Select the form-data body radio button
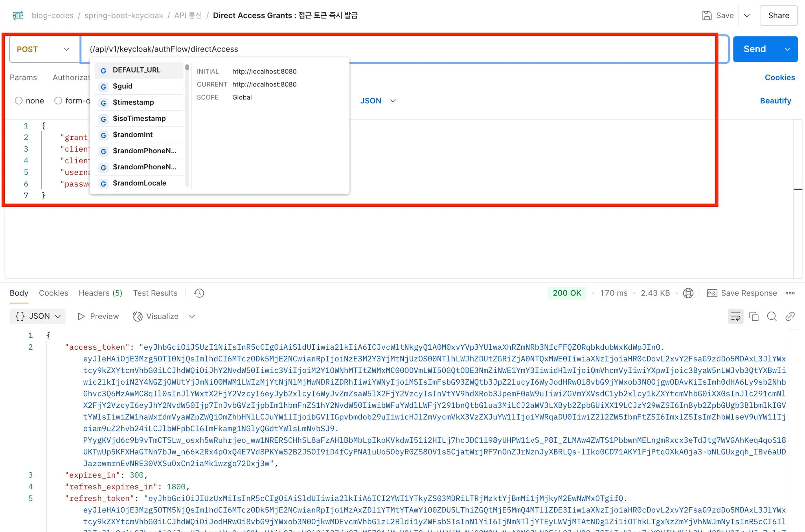 click(58, 101)
